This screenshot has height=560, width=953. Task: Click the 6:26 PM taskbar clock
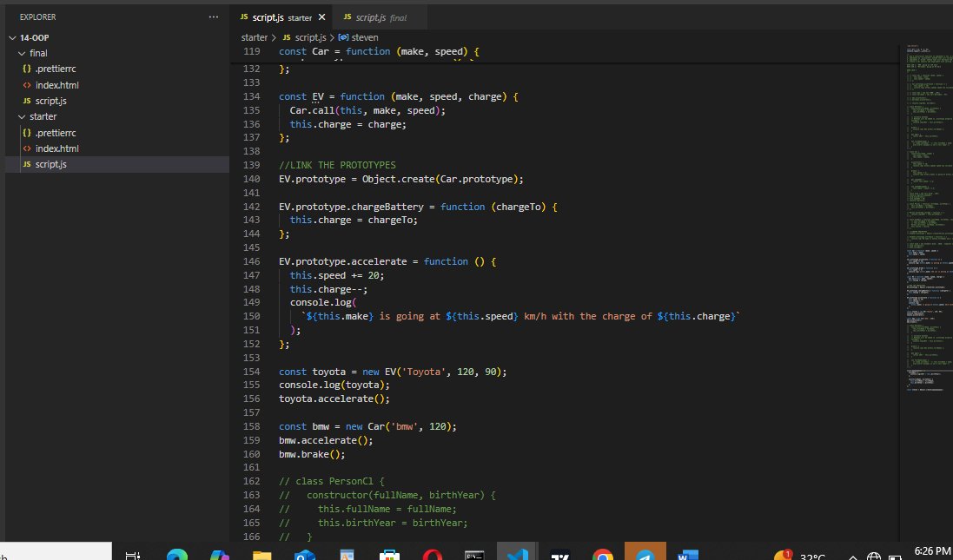click(932, 551)
